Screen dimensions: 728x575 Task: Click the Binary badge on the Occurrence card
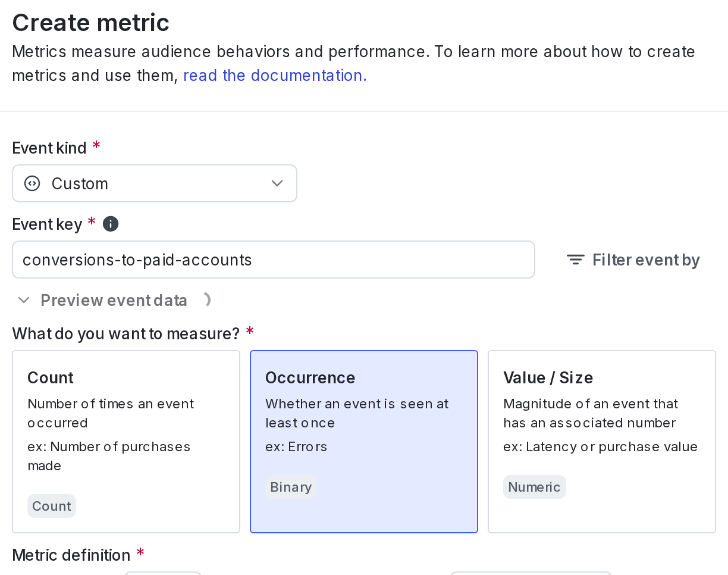point(290,487)
